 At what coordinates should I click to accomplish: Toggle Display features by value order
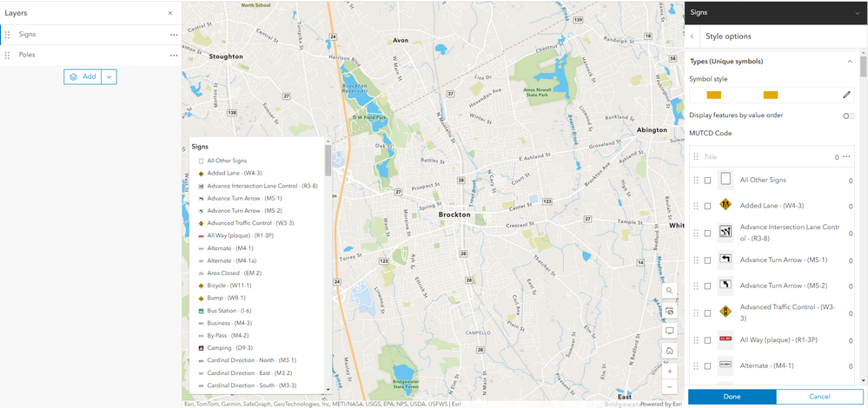pyautogui.click(x=848, y=115)
